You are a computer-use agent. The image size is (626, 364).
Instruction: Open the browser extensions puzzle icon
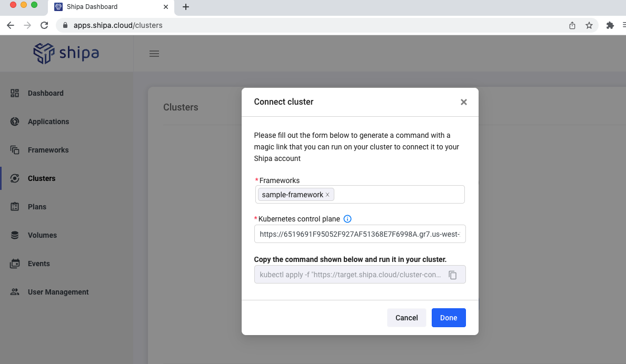(610, 26)
